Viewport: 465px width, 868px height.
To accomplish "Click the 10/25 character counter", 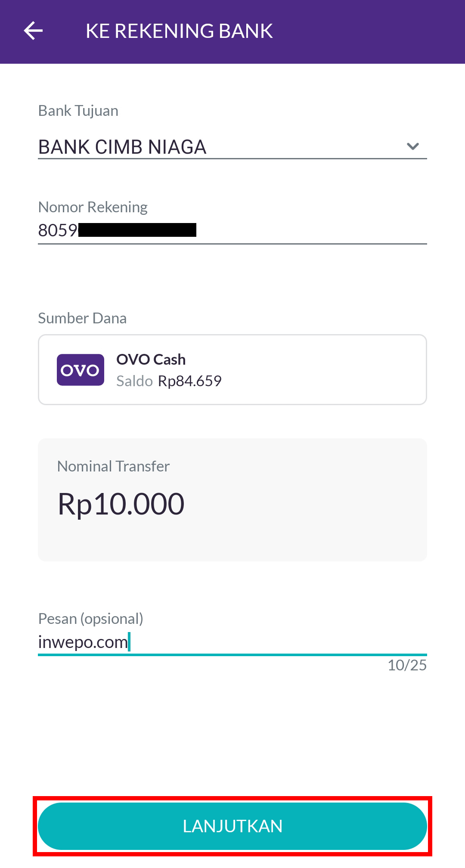I will pyautogui.click(x=407, y=665).
